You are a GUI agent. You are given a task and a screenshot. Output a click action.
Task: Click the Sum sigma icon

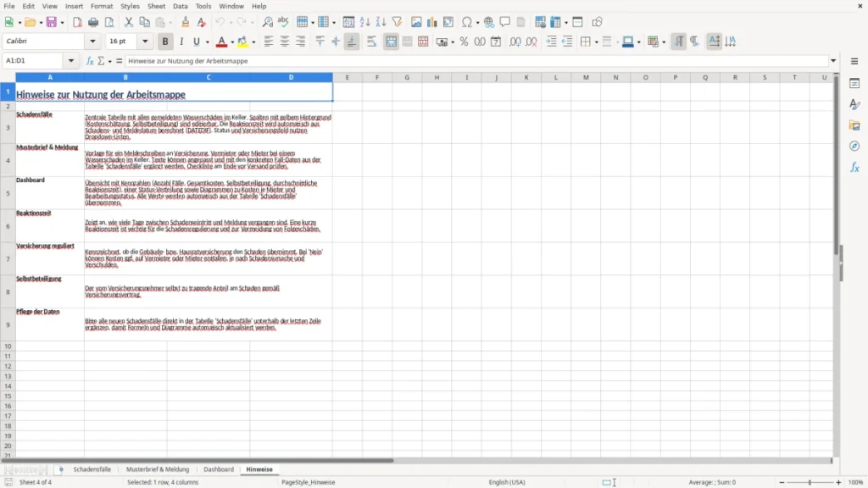tap(101, 61)
